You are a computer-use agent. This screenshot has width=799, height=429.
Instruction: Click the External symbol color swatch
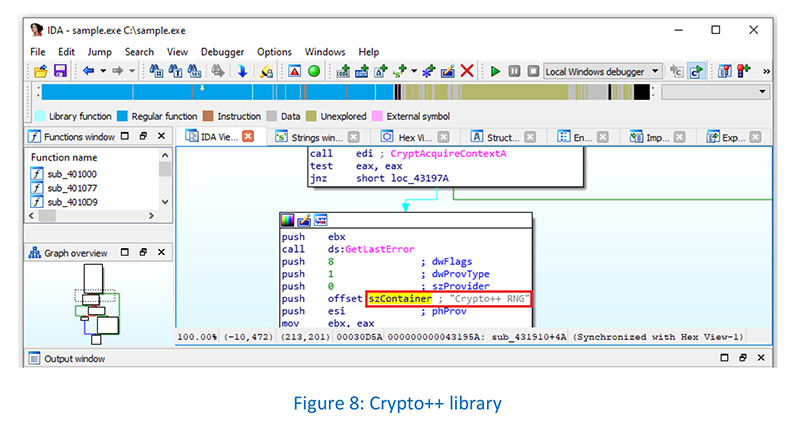[377, 116]
